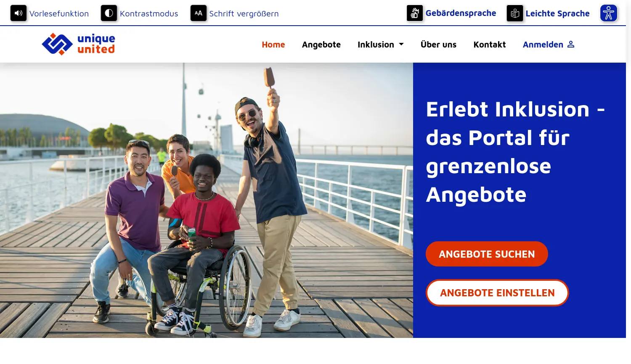Navigate to Über uns
This screenshot has height=364, width=631.
[438, 45]
